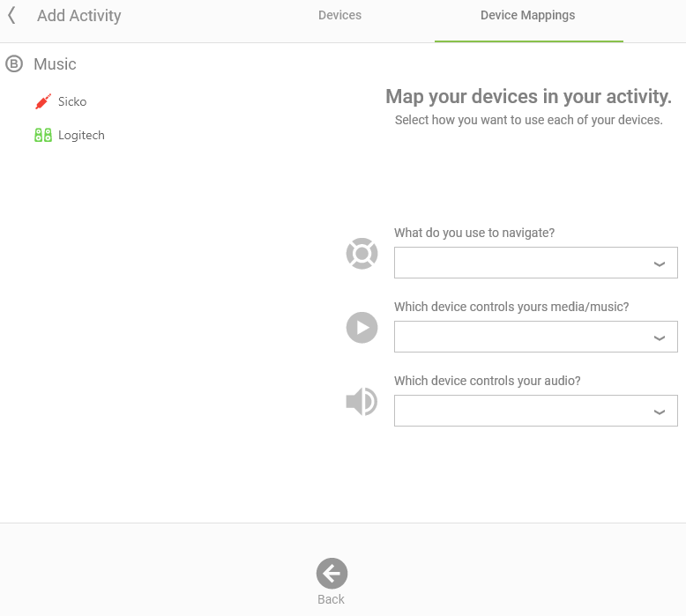Select the Sicko device in the list
Viewport: 686px width, 616px height.
72,101
